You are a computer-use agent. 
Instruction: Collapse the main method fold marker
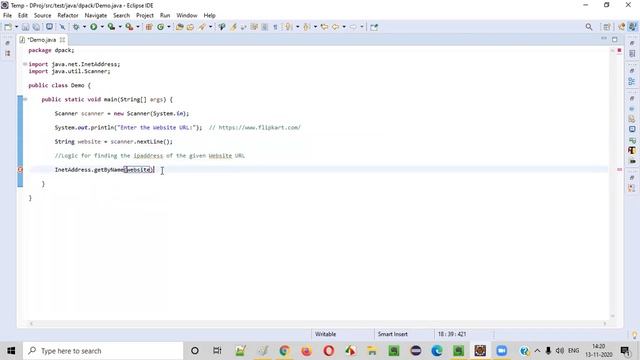click(x=25, y=99)
